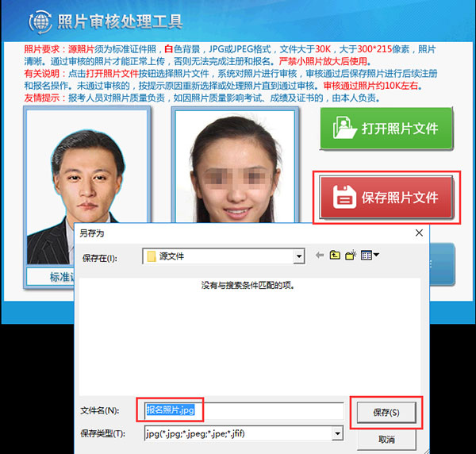Expand the 保存在 folder dropdown arrow
The image size is (476, 454).
[x=299, y=256]
